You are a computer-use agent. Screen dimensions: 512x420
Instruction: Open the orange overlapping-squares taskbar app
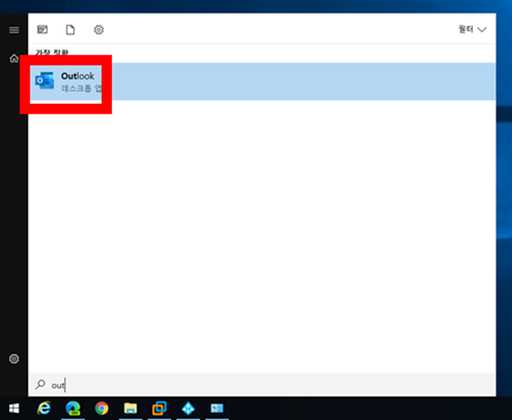[159, 408]
